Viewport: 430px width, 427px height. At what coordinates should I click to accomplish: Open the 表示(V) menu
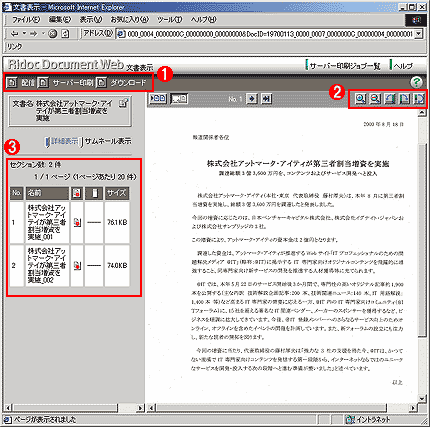pyautogui.click(x=91, y=20)
